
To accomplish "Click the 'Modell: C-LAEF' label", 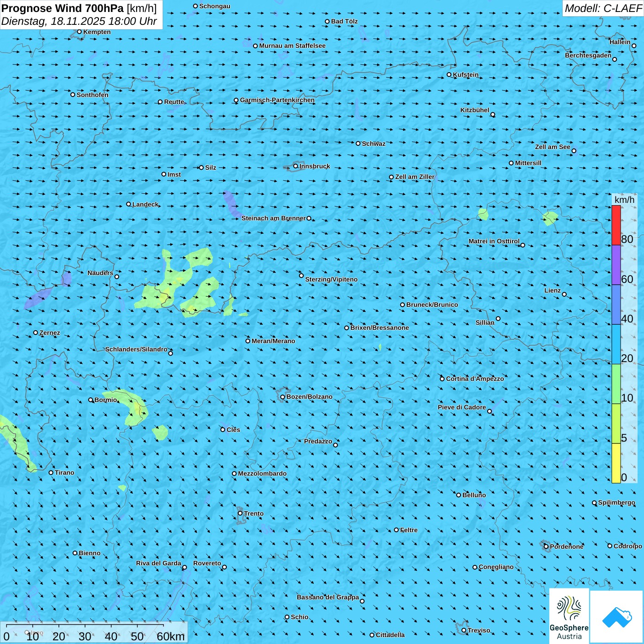I will (x=603, y=8).
